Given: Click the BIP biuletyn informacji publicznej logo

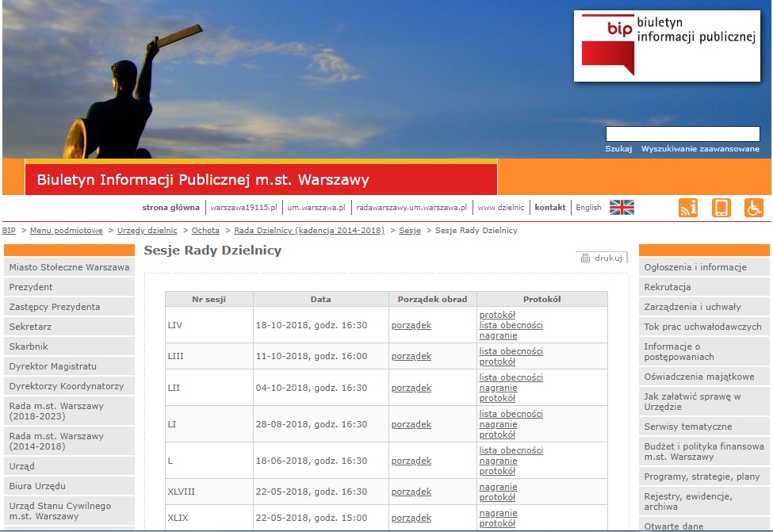Looking at the screenshot, I should click(667, 46).
